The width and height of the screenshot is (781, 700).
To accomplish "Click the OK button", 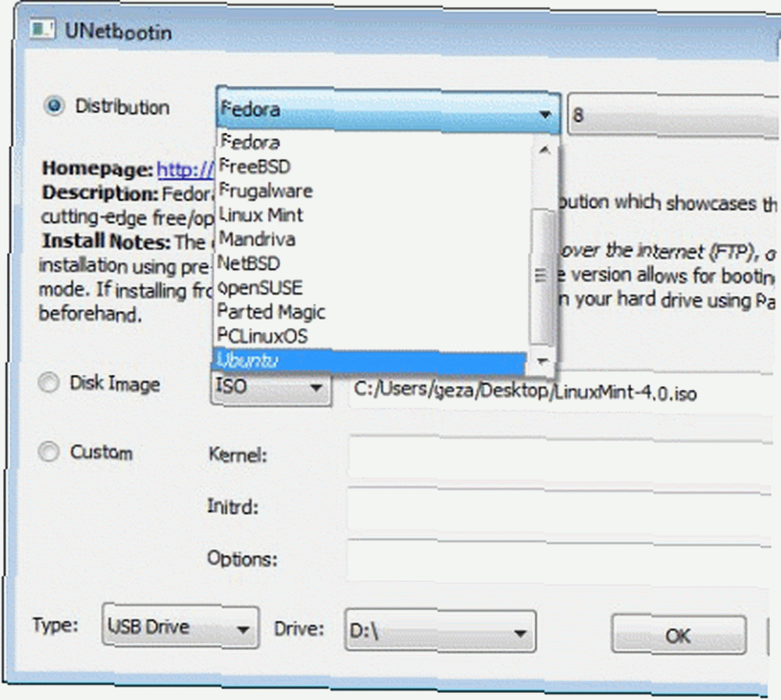I will pyautogui.click(x=679, y=634).
